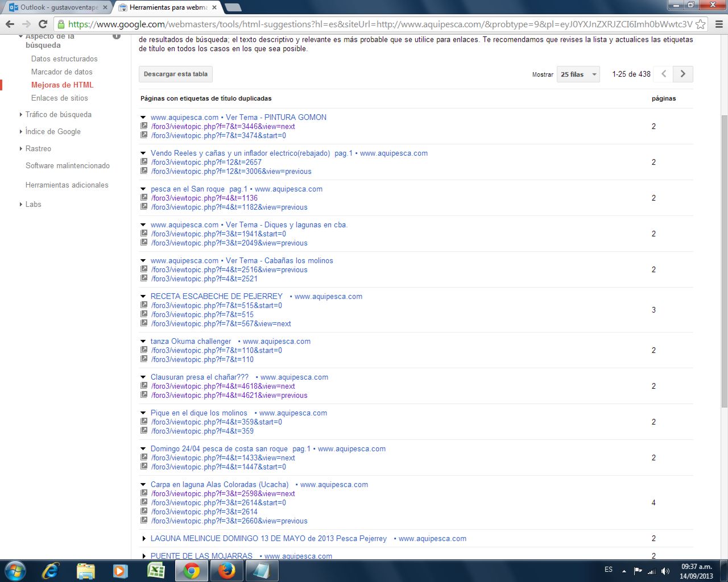Go back with the browser back arrow

(10, 24)
